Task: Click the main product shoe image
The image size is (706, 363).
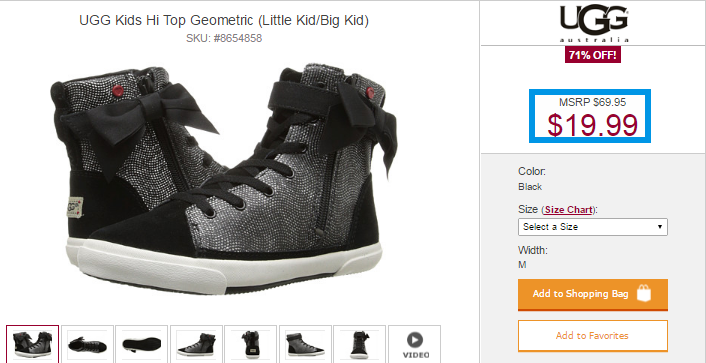Action: (x=224, y=179)
